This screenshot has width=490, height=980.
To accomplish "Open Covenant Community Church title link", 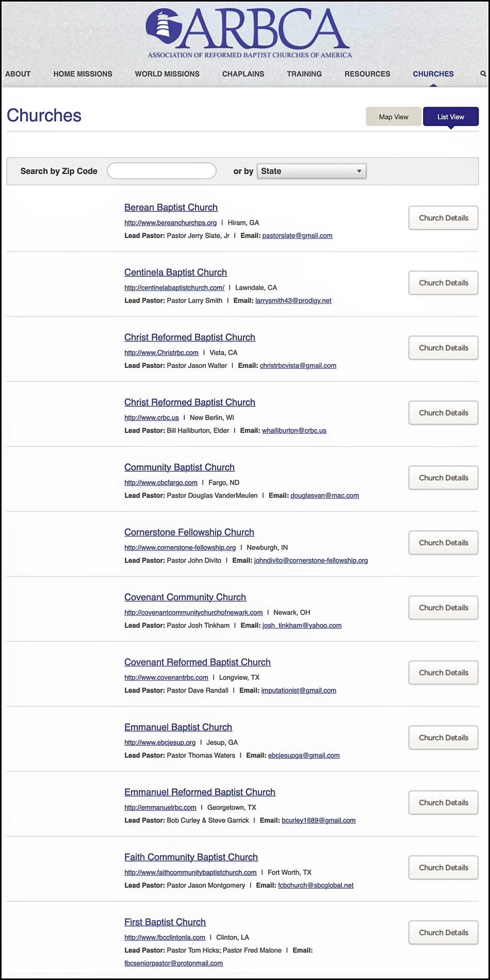I will click(x=185, y=597).
